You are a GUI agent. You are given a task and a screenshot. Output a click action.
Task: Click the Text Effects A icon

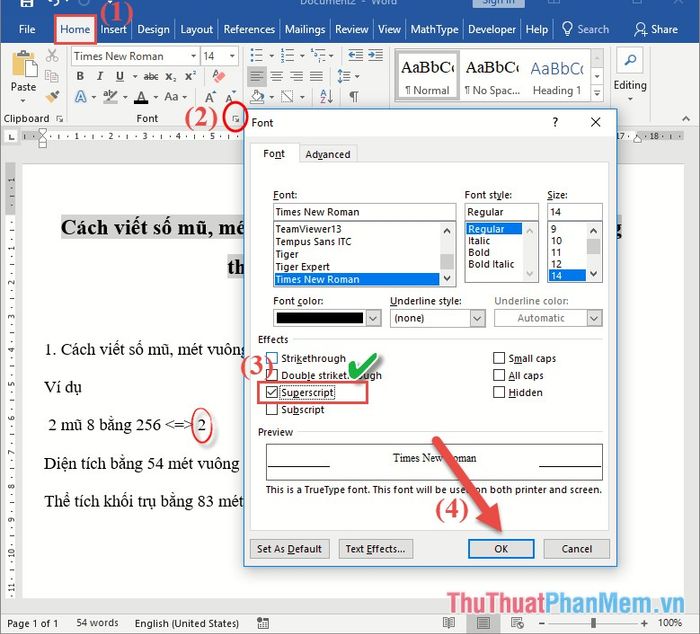click(81, 96)
